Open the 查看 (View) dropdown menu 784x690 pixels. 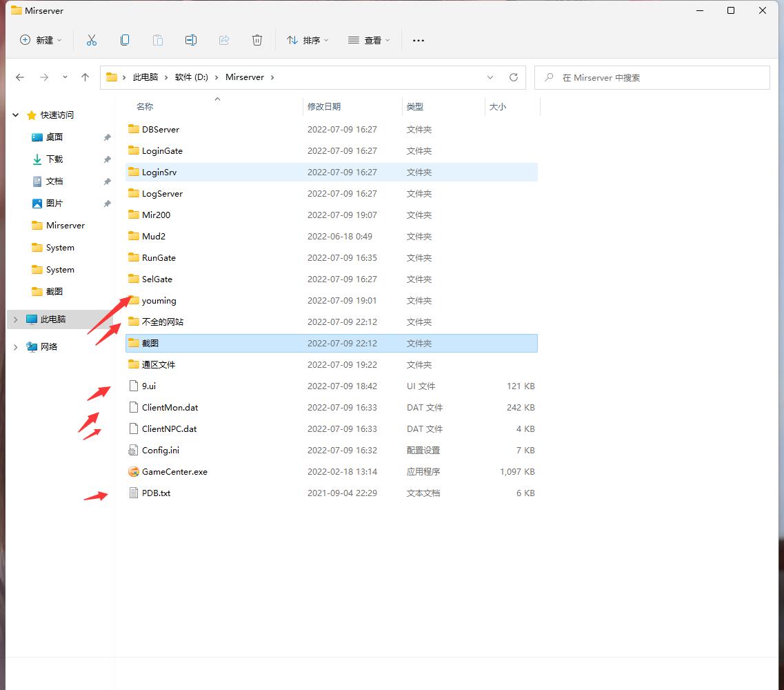pyautogui.click(x=369, y=40)
